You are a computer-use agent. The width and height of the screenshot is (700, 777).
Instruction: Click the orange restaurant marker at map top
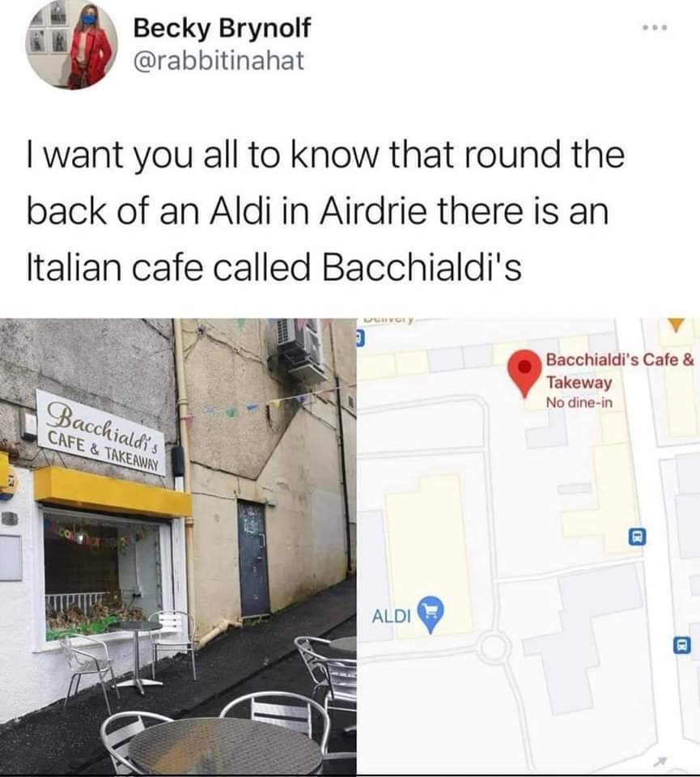pos(675,325)
